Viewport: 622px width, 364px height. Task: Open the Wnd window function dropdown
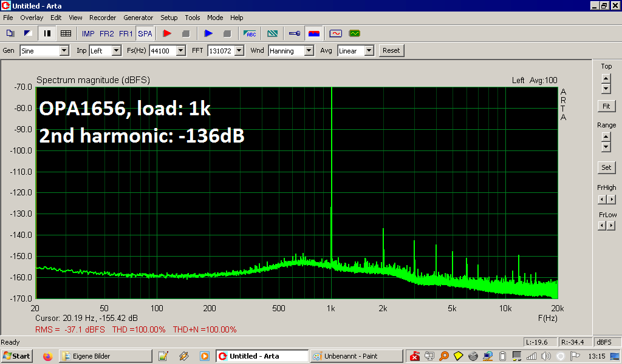(309, 51)
